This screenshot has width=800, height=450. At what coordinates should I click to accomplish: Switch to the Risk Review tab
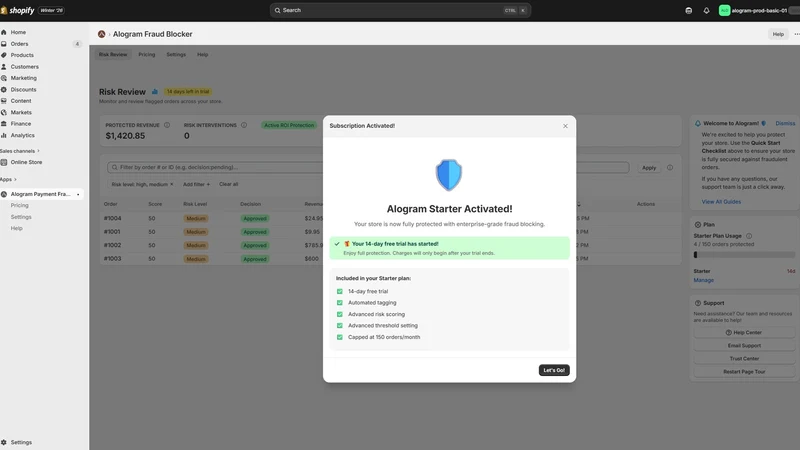pos(113,55)
